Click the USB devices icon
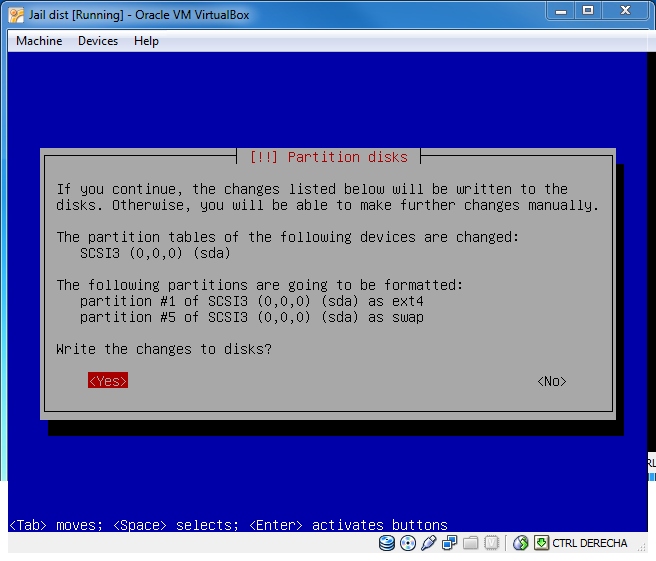Screen dimensions: 656x561 pyautogui.click(x=428, y=543)
